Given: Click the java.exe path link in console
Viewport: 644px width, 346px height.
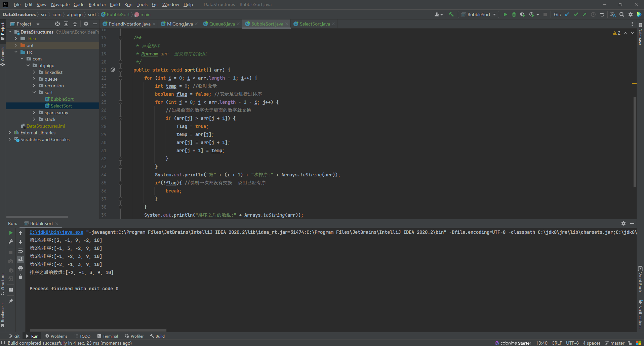Looking at the screenshot, I should tap(56, 232).
